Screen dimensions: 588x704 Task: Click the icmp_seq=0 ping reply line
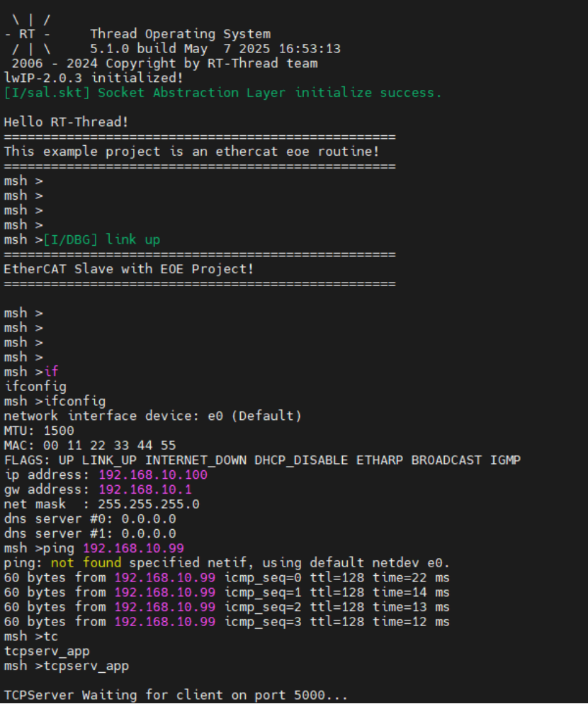pos(227,578)
